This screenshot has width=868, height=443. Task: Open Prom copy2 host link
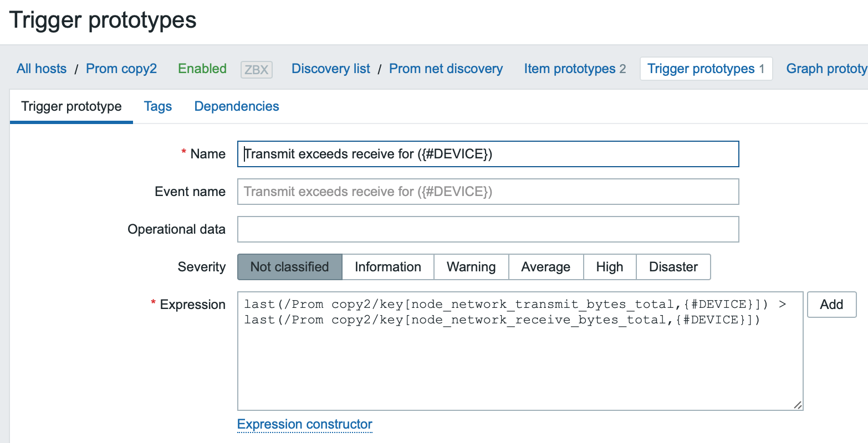[121, 69]
